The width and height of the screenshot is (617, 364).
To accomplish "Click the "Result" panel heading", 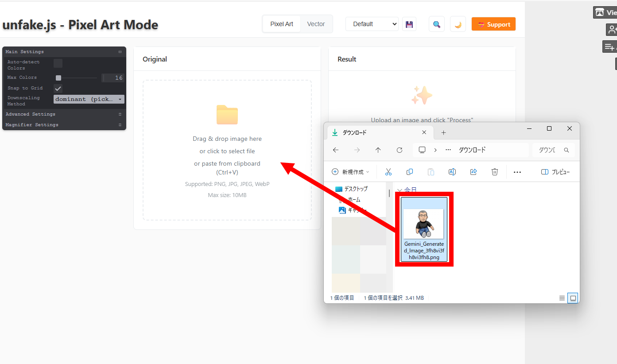I will [x=347, y=59].
